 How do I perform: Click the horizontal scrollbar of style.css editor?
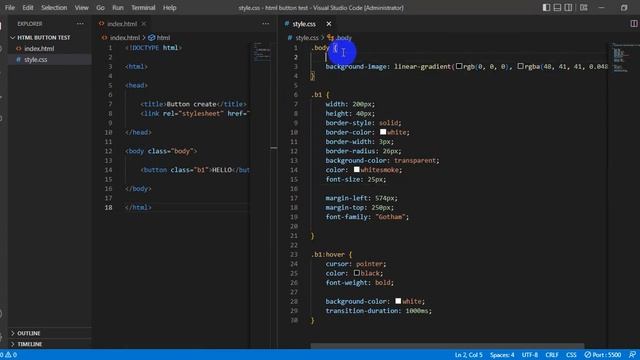pos(447,346)
